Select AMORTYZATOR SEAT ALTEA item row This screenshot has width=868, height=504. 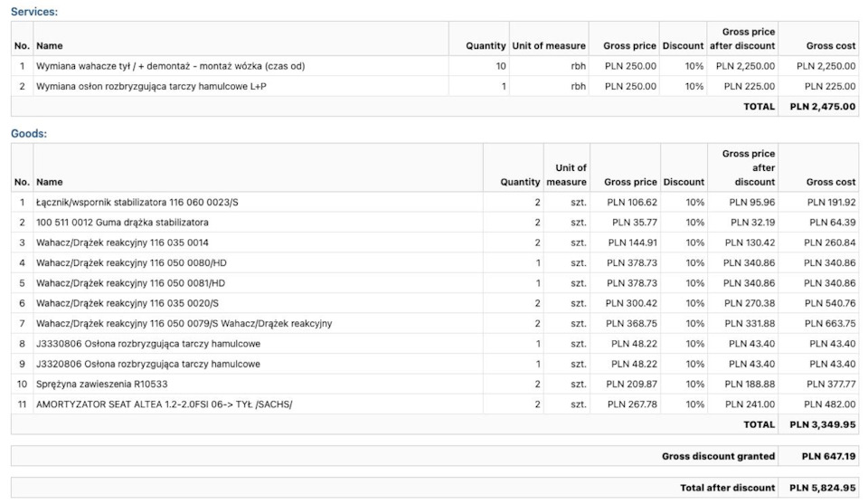pyautogui.click(x=164, y=404)
